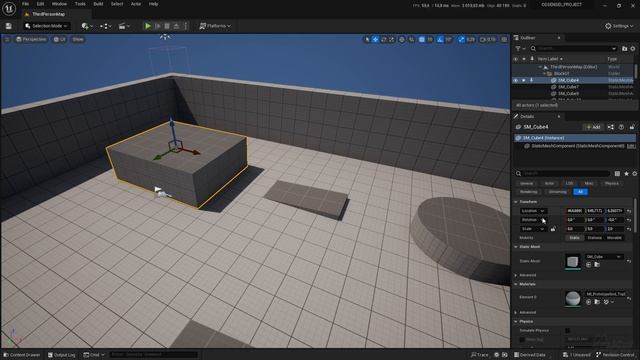The width and height of the screenshot is (640, 360).
Task: Open Blueprint/add script icon in Details
Action: [611, 127]
